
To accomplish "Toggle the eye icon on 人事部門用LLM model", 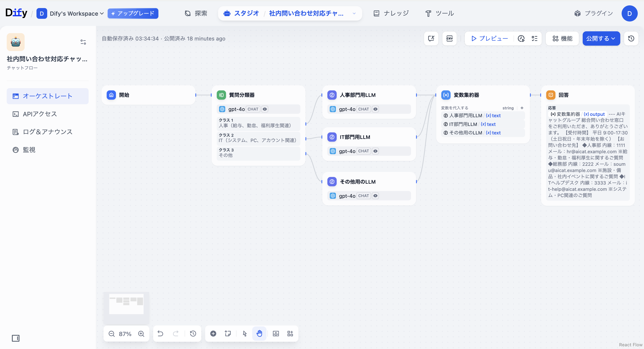I will point(375,109).
